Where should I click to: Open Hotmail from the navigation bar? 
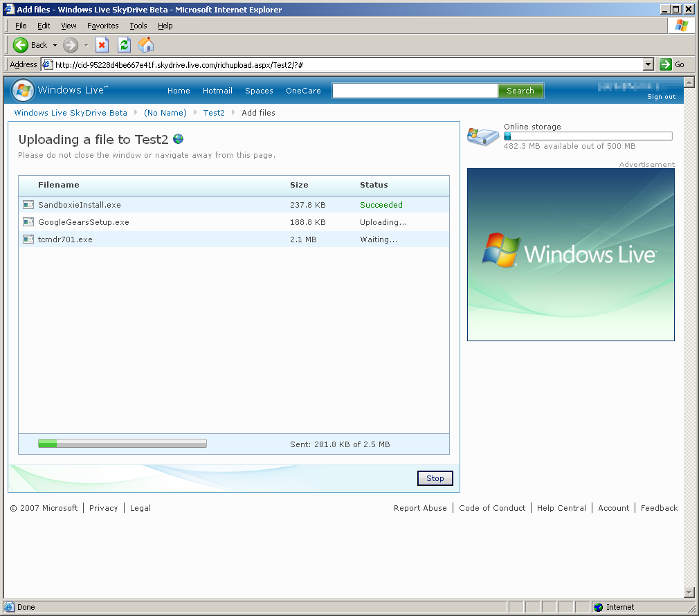pyautogui.click(x=217, y=91)
